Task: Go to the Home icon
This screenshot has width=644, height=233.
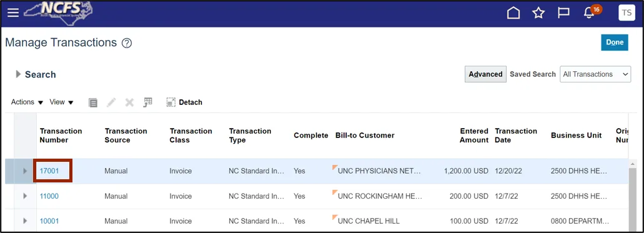Action: (513, 13)
